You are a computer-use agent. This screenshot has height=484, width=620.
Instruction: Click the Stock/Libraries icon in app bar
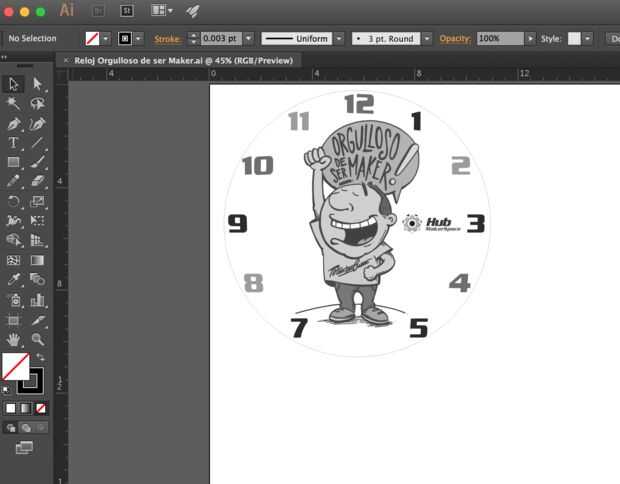coord(127,11)
